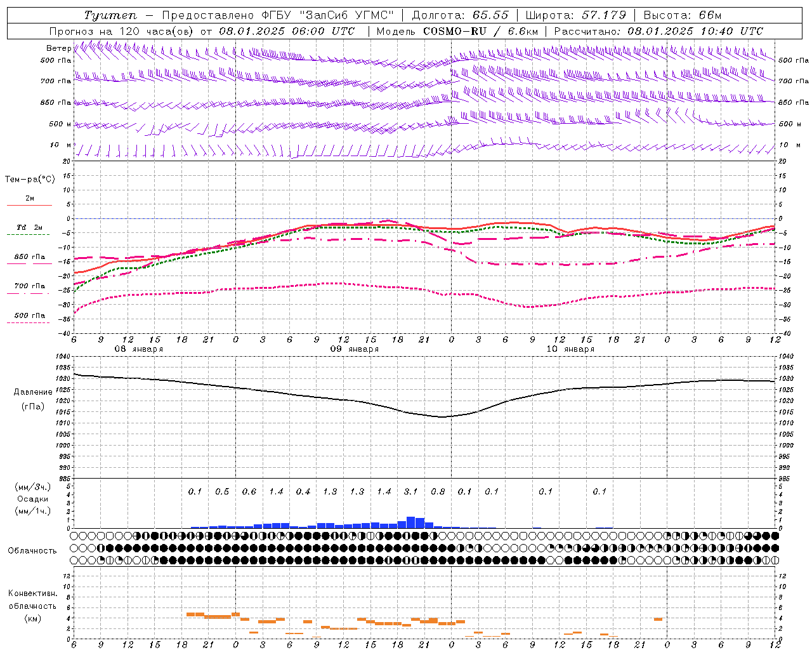Click the "(км)" unit under convective cloudiness
The width and height of the screenshot is (812, 650).
(x=33, y=618)
